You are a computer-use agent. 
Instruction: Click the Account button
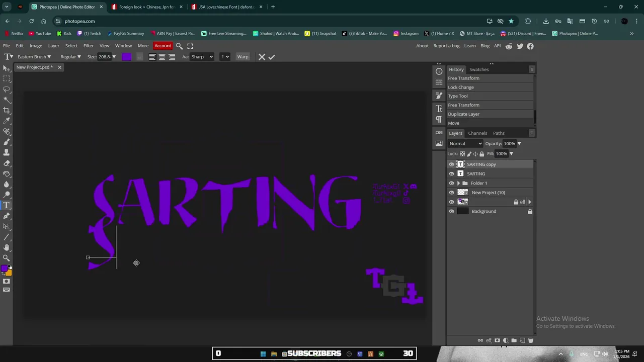pos(163,46)
